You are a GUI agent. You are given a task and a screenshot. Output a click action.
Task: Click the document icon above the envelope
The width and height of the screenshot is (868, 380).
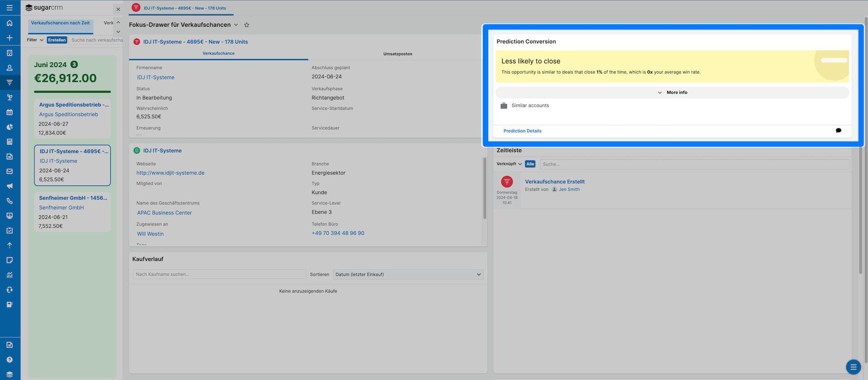pos(9,157)
